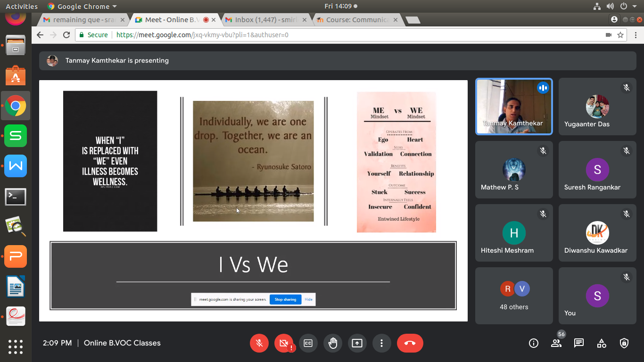Open the in-call chat panel

(579, 343)
